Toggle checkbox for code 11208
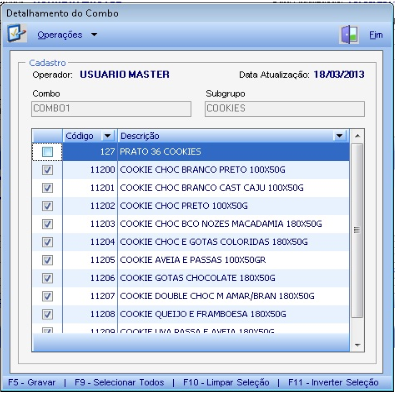This screenshot has width=395, height=395. pos(47,314)
